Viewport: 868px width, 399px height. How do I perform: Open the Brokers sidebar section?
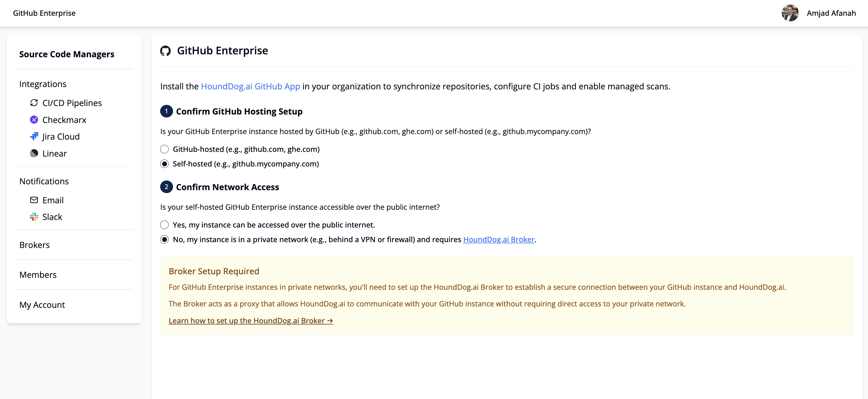pos(34,245)
